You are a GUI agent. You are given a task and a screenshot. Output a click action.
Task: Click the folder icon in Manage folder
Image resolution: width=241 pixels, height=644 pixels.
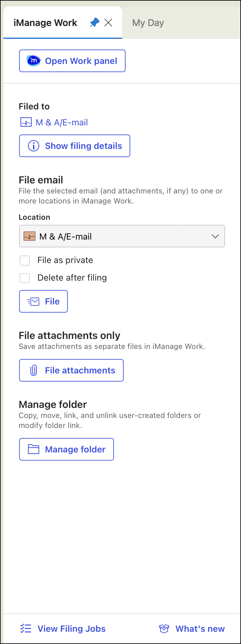point(34,449)
